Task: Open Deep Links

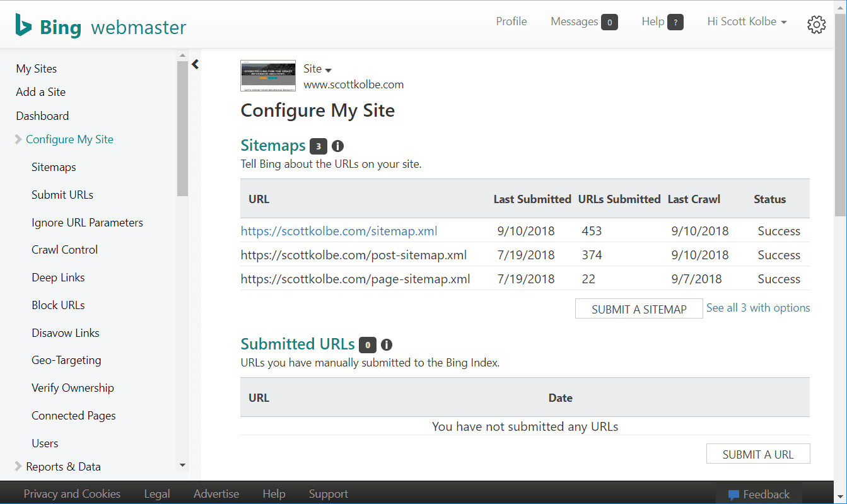Action: (58, 278)
